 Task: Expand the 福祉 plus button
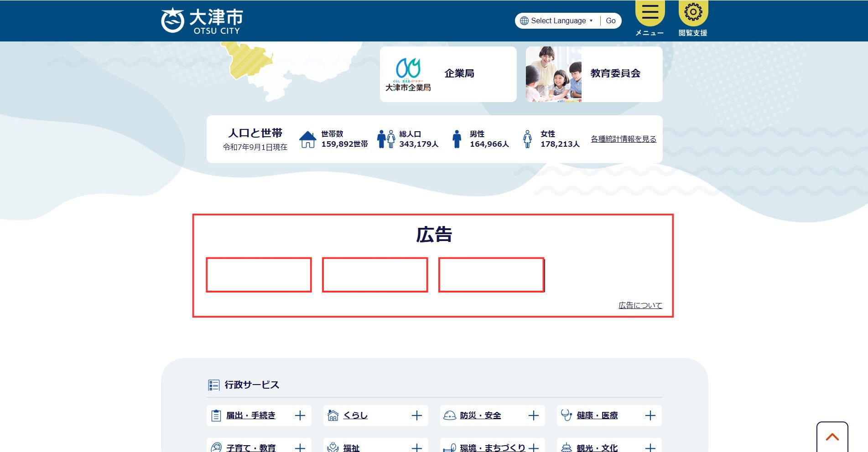click(416, 448)
